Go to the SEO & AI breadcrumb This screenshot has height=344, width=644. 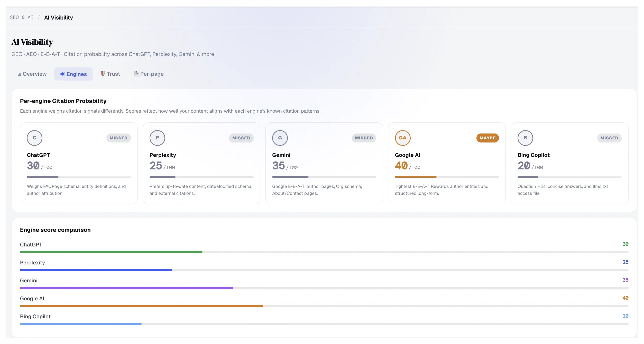[22, 17]
